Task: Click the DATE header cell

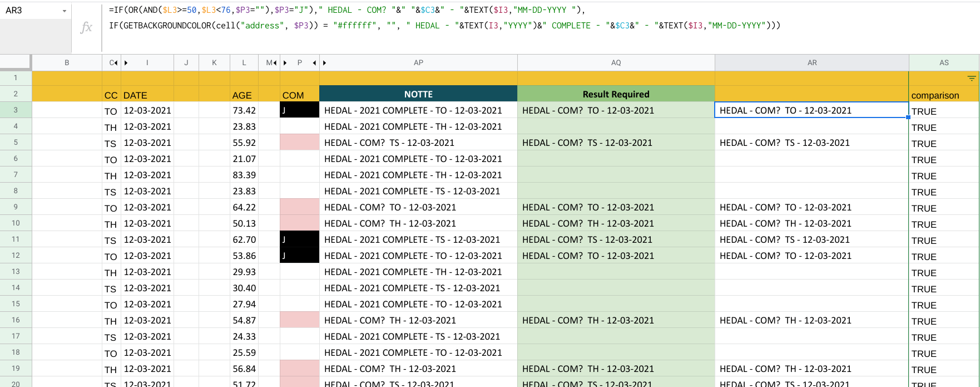Action: pos(147,95)
